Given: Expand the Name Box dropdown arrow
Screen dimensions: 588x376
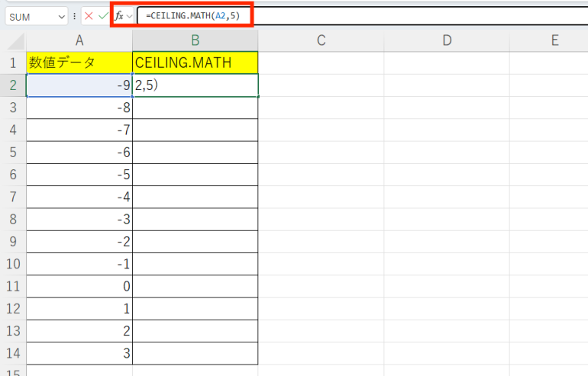Looking at the screenshot, I should 61,15.
